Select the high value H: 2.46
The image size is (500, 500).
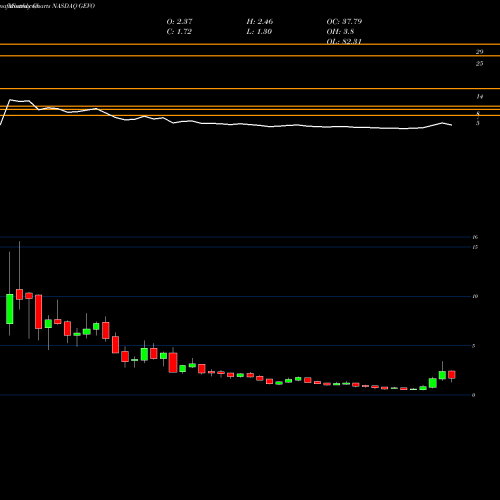260,22
